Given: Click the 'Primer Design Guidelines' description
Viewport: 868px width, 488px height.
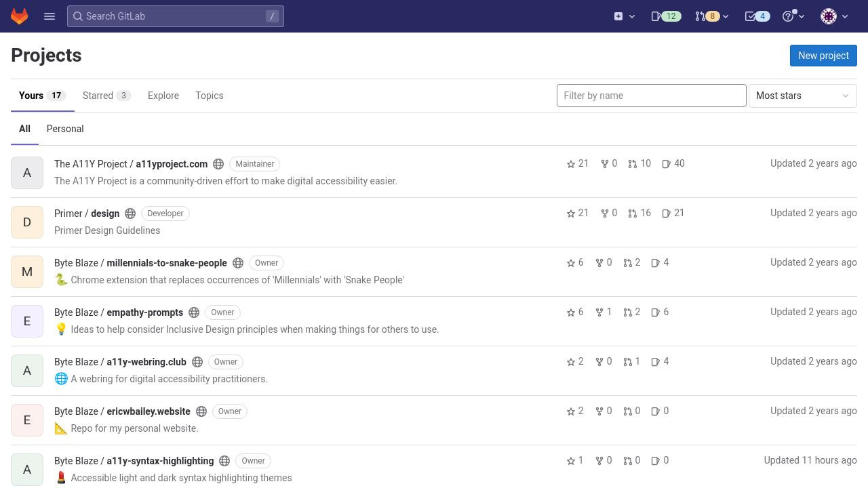Looking at the screenshot, I should coord(107,230).
